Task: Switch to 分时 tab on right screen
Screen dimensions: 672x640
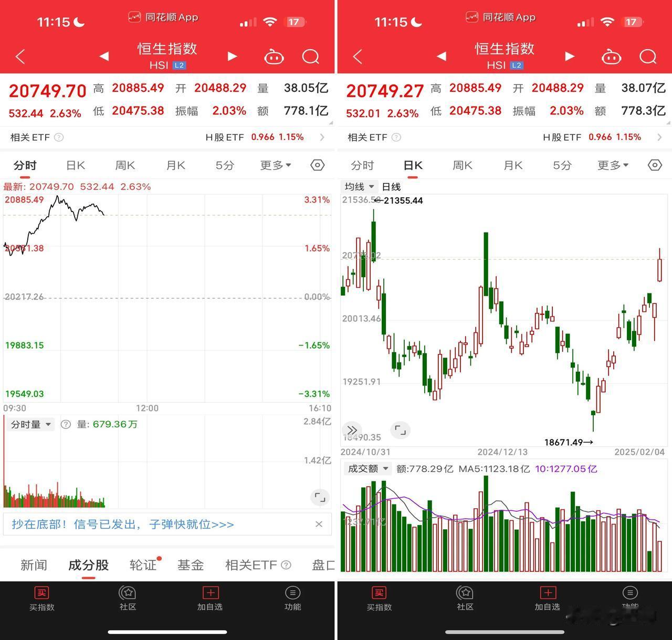Action: tap(362, 165)
